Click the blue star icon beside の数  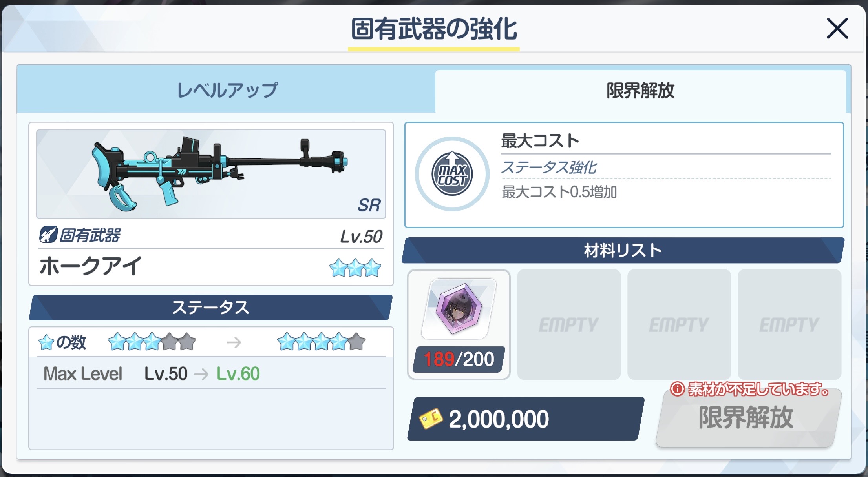(x=46, y=342)
